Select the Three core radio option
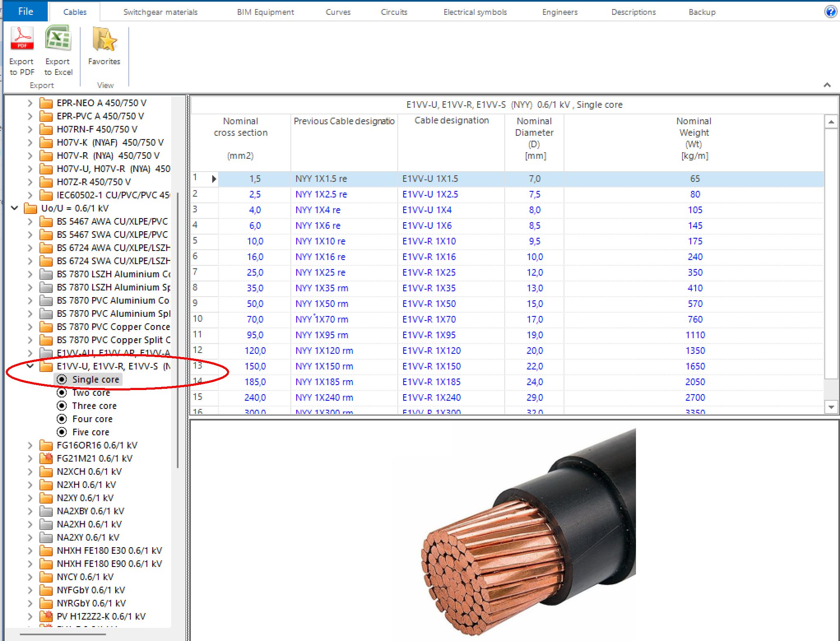 [62, 406]
